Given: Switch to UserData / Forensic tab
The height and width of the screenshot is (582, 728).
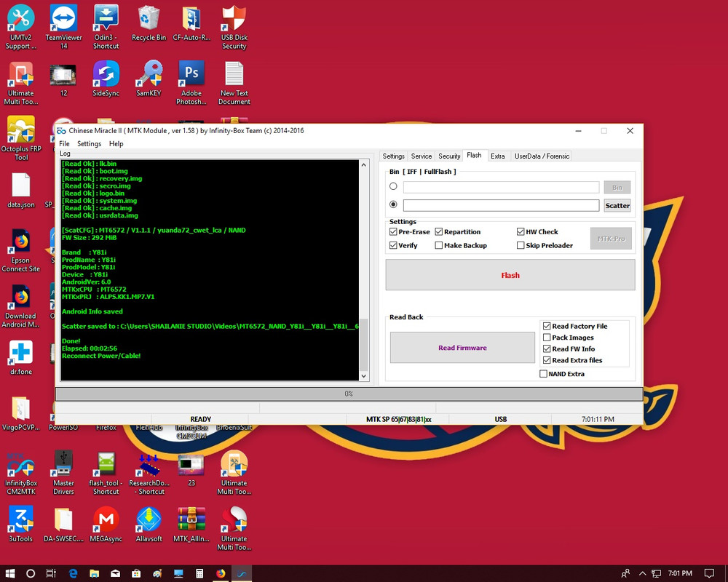Looking at the screenshot, I should click(x=542, y=156).
